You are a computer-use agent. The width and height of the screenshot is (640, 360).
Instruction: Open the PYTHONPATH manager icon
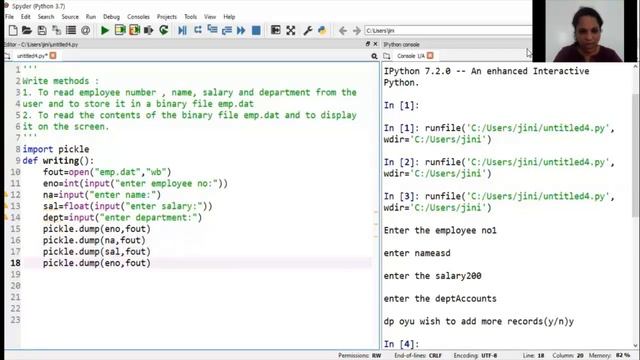coord(322,30)
